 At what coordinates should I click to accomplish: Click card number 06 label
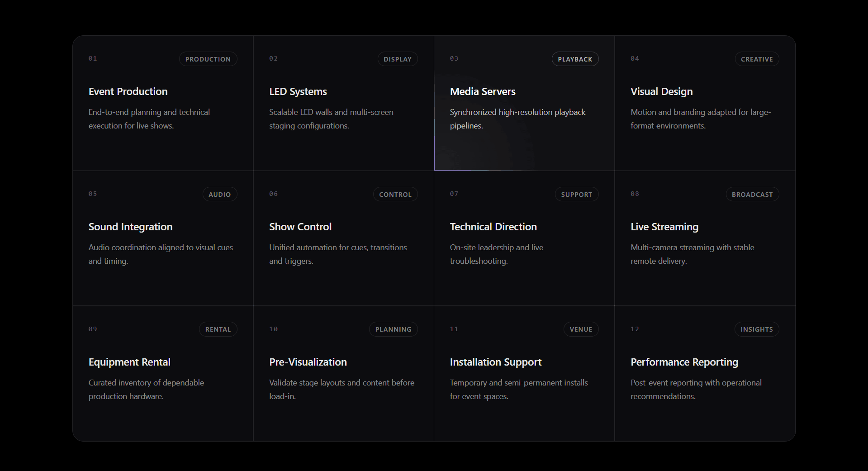click(273, 194)
